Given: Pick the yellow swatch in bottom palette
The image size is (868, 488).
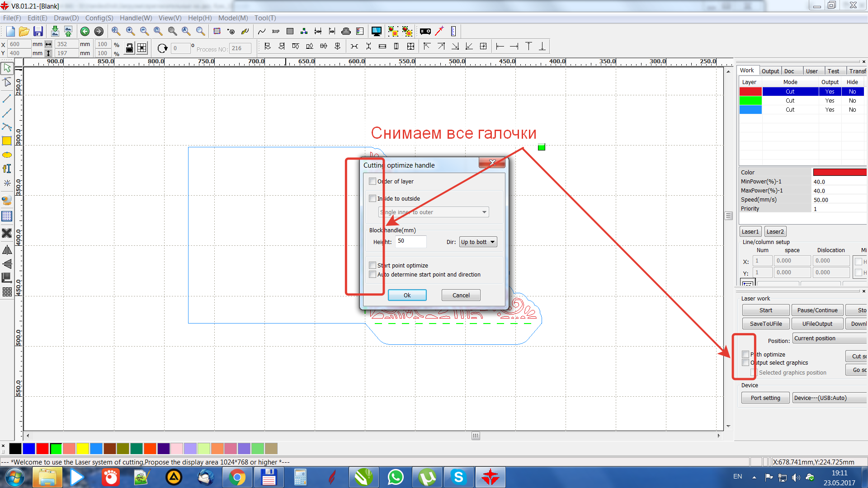Looking at the screenshot, I should coord(82,448).
